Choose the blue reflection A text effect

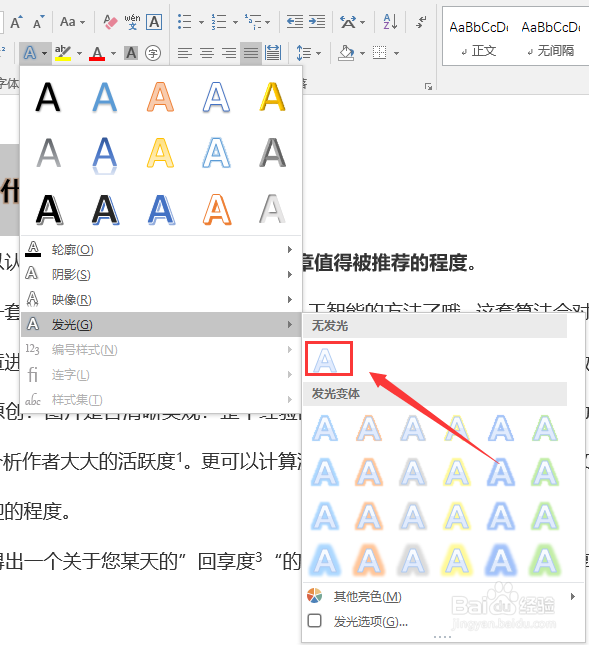(x=104, y=155)
